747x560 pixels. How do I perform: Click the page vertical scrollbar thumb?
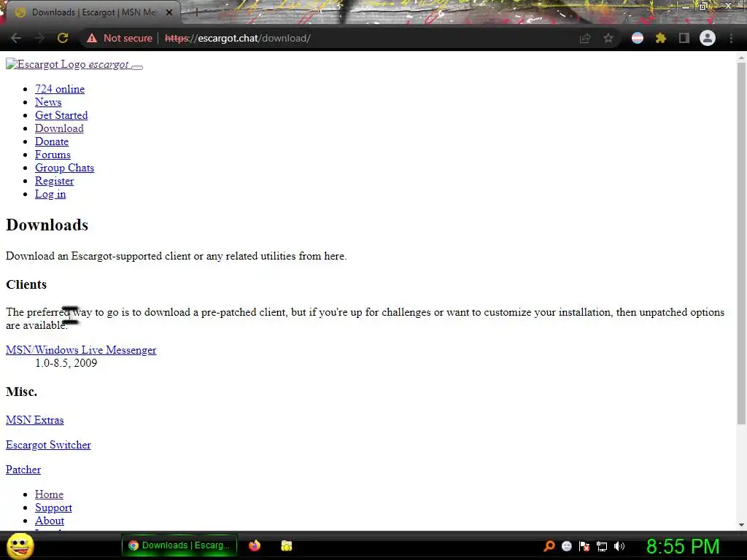pyautogui.click(x=741, y=243)
